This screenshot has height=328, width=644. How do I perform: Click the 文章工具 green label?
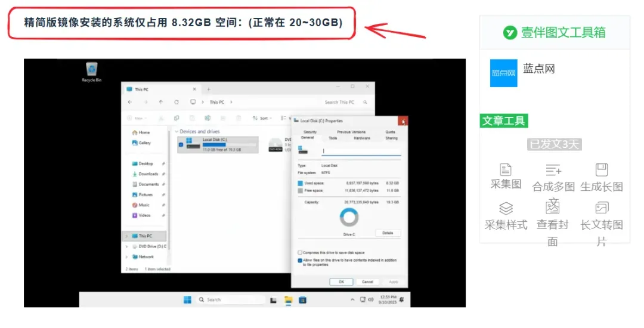coord(504,120)
